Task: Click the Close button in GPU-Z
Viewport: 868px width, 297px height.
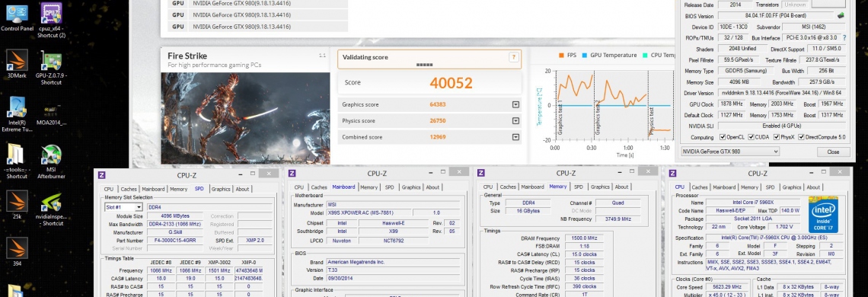Action: point(832,152)
